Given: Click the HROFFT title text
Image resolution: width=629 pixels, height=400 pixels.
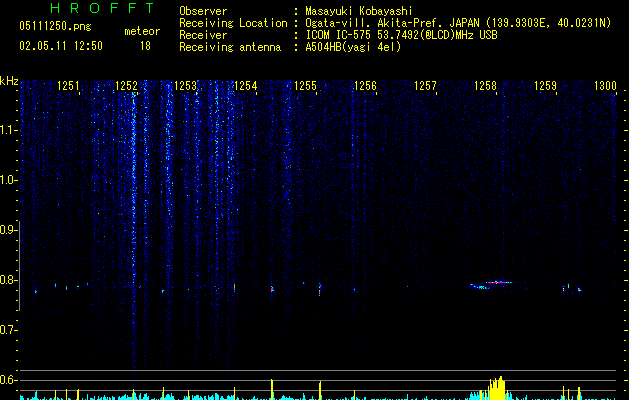Looking at the screenshot, I should [102, 8].
